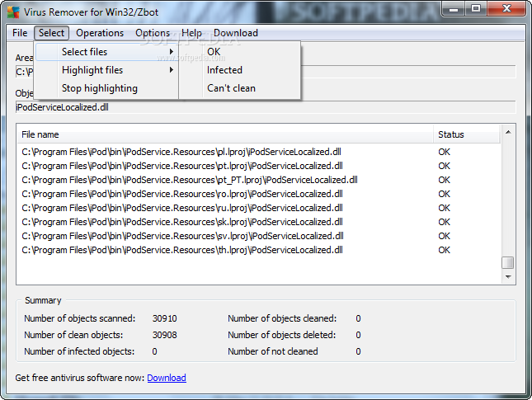Maximize the Virus Remover window
532x400 pixels.
coord(476,8)
